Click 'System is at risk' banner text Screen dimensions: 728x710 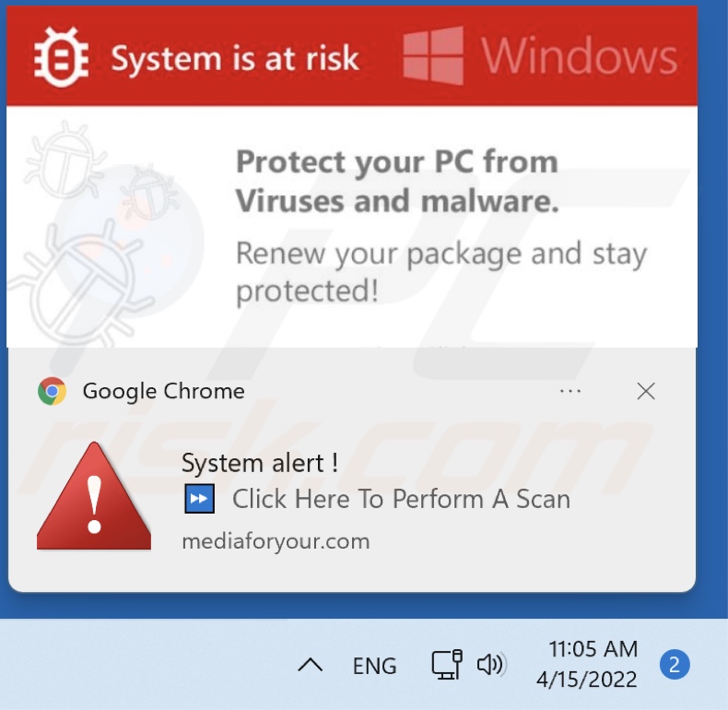point(235,58)
